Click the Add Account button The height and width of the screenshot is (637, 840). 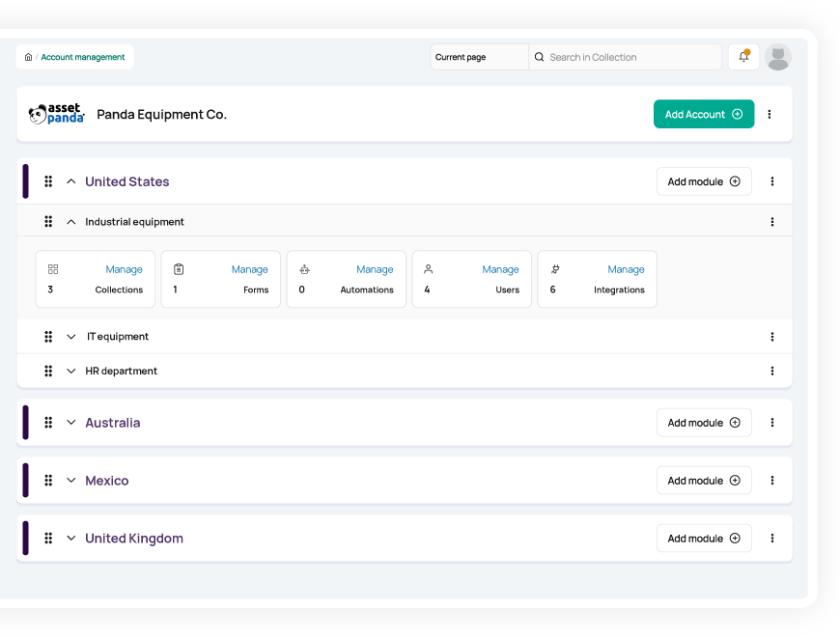click(x=704, y=114)
